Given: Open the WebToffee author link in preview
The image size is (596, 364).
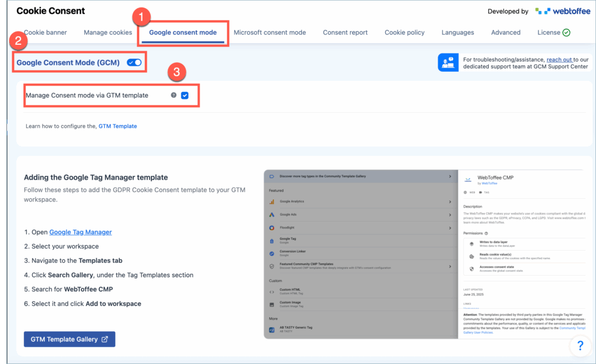Looking at the screenshot, I should tap(489, 183).
